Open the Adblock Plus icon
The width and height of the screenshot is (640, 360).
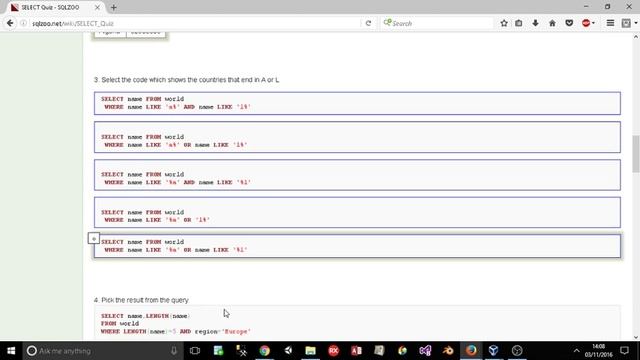(586, 23)
